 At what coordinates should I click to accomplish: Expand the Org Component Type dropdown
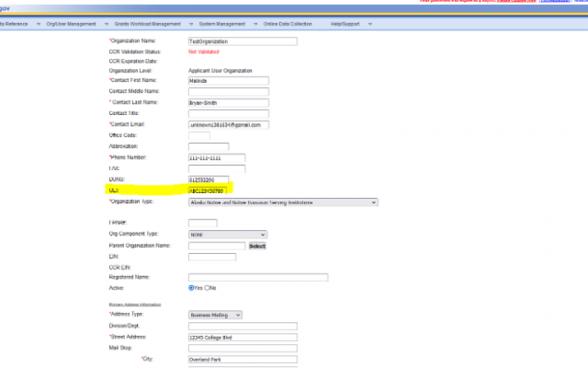coord(227,235)
